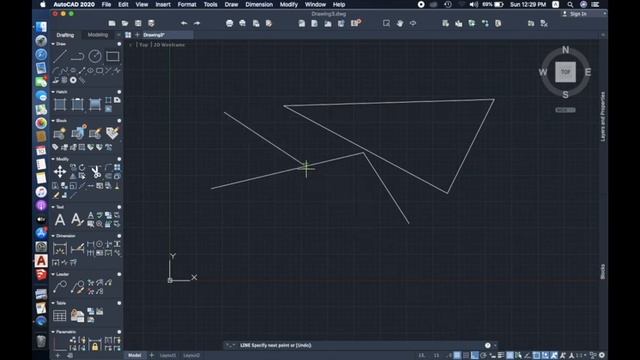Screen dimensions: 640x360
Task: Select the Layout1 tab
Action: pos(168,356)
